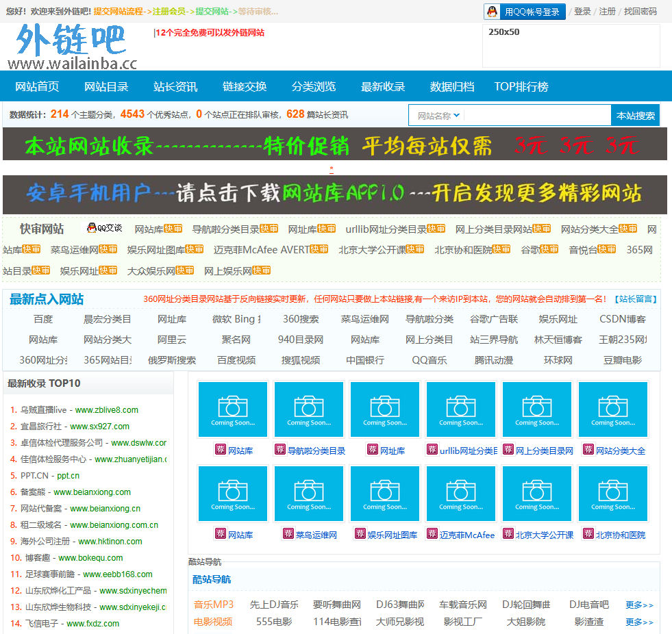Open Coming Soon thumbnail above 北京协和医院
The width and height of the screenshot is (672, 634).
point(613,494)
